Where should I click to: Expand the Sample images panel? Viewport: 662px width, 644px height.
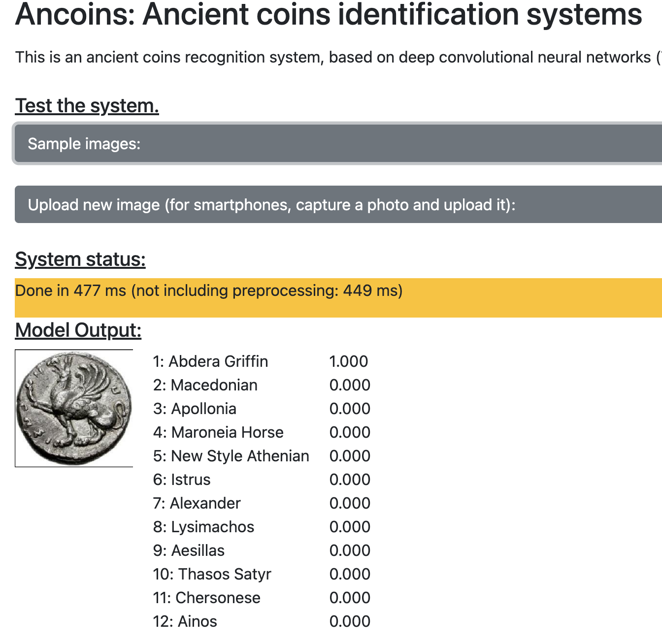[84, 143]
